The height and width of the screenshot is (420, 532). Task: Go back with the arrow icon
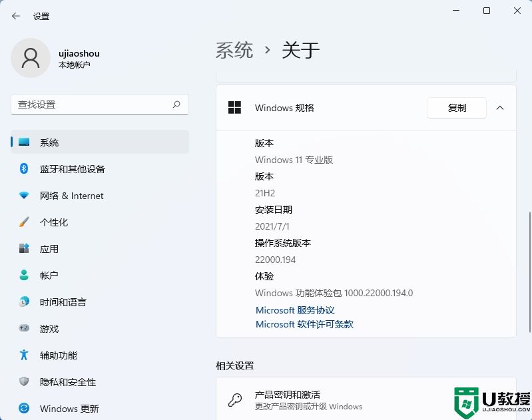click(15, 16)
